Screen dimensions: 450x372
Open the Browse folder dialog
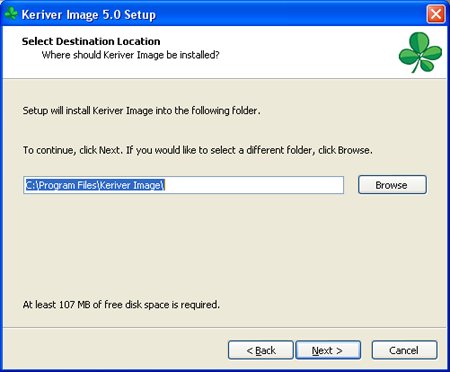(392, 185)
